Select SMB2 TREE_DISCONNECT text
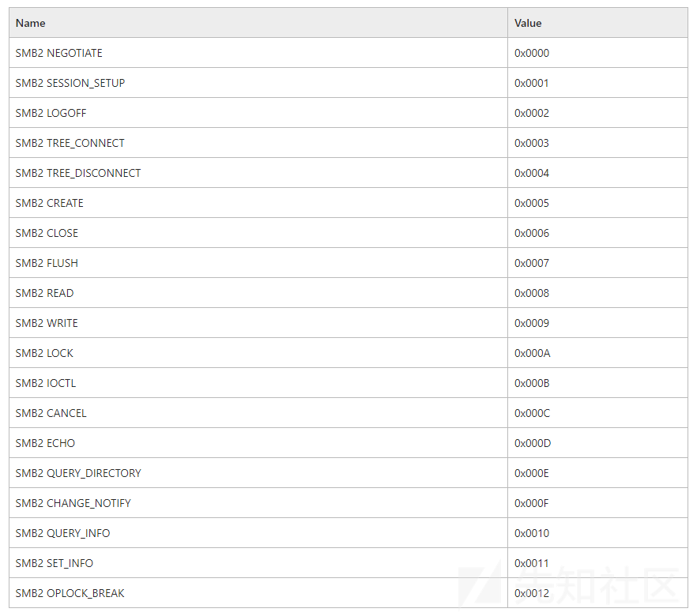 pyautogui.click(x=78, y=173)
